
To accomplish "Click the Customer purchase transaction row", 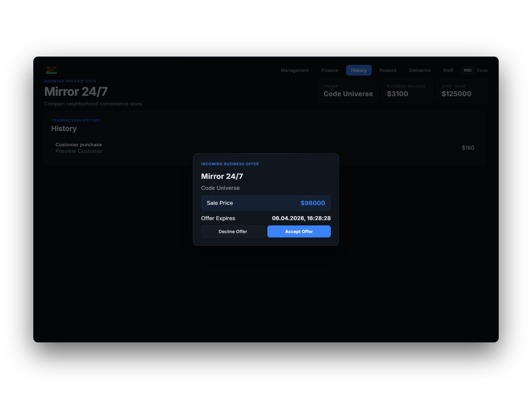I will pyautogui.click(x=265, y=148).
